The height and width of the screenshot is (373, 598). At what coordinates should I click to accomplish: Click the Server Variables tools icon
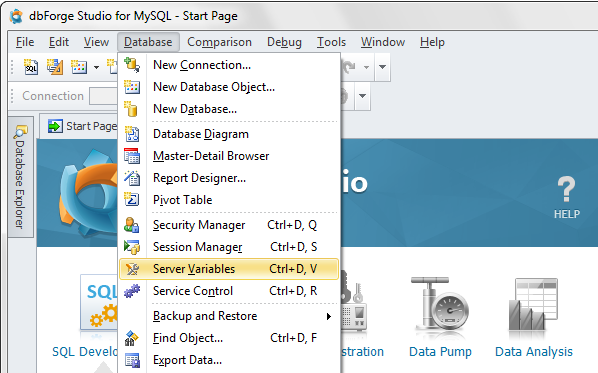pos(132,269)
